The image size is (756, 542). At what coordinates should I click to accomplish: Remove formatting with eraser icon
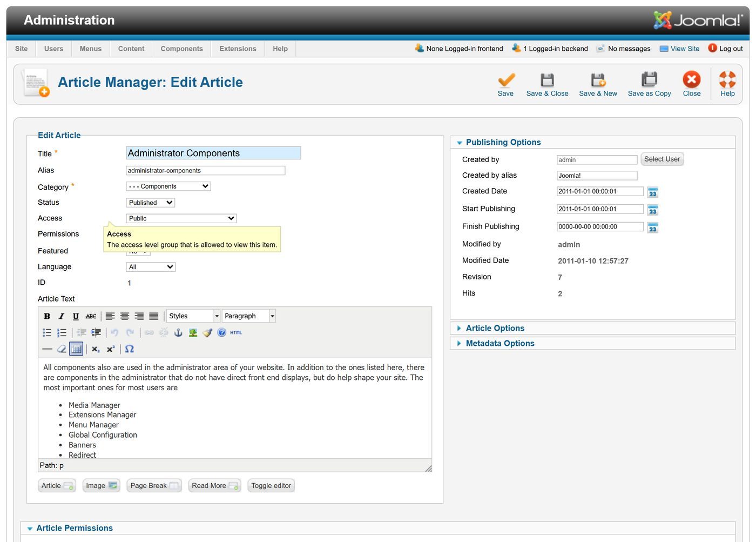click(x=62, y=349)
